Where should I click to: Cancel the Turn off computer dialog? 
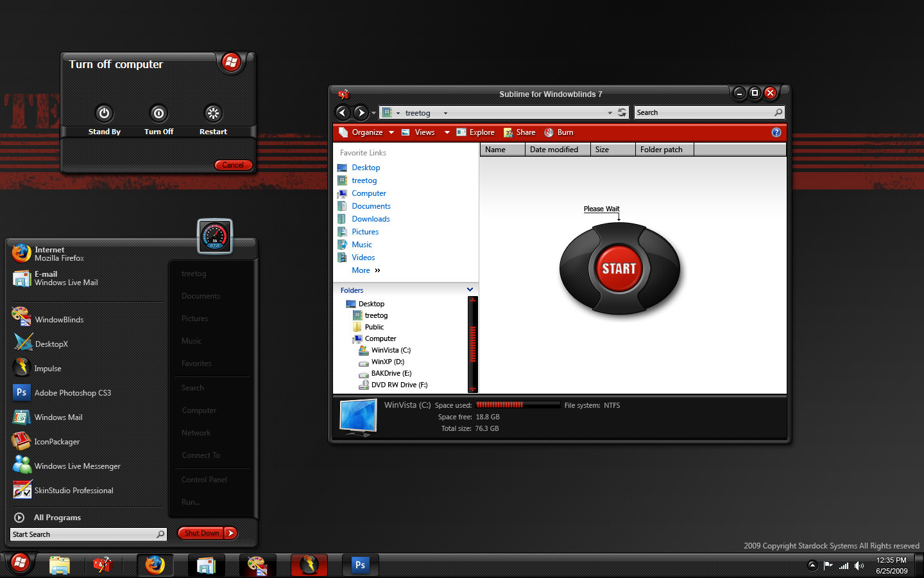coord(233,165)
